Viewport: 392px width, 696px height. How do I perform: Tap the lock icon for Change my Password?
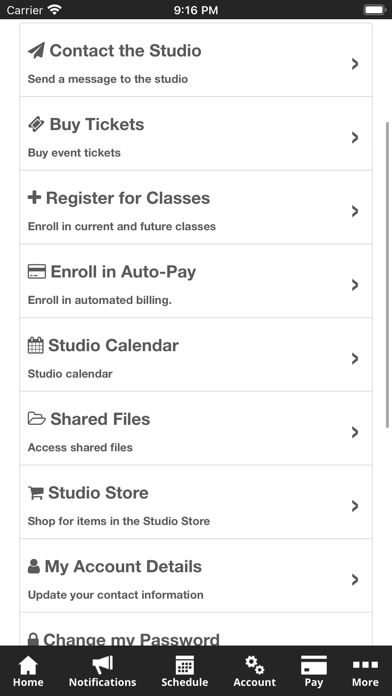click(33, 639)
